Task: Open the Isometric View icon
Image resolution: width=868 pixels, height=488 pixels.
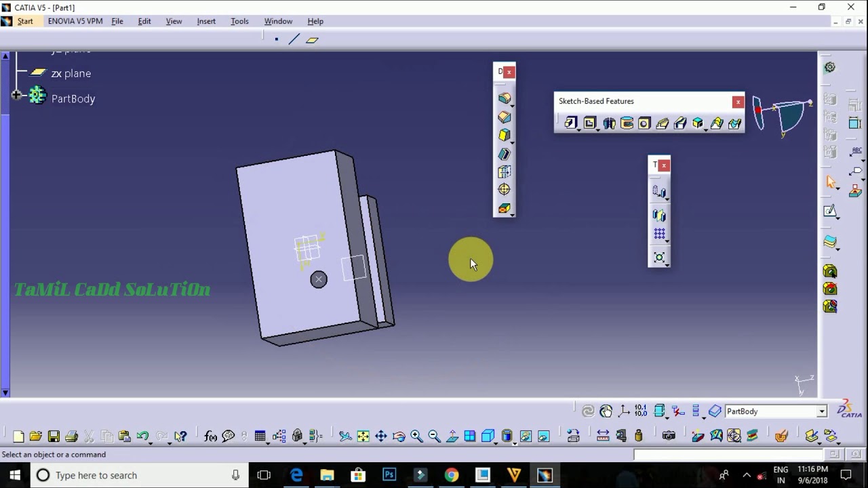Action: [x=488, y=436]
